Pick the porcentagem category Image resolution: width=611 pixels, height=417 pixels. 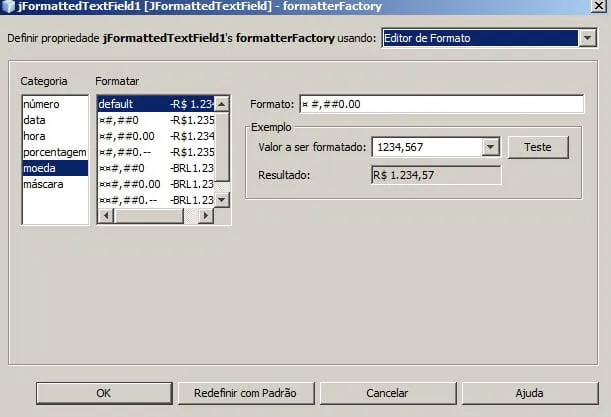pos(55,152)
